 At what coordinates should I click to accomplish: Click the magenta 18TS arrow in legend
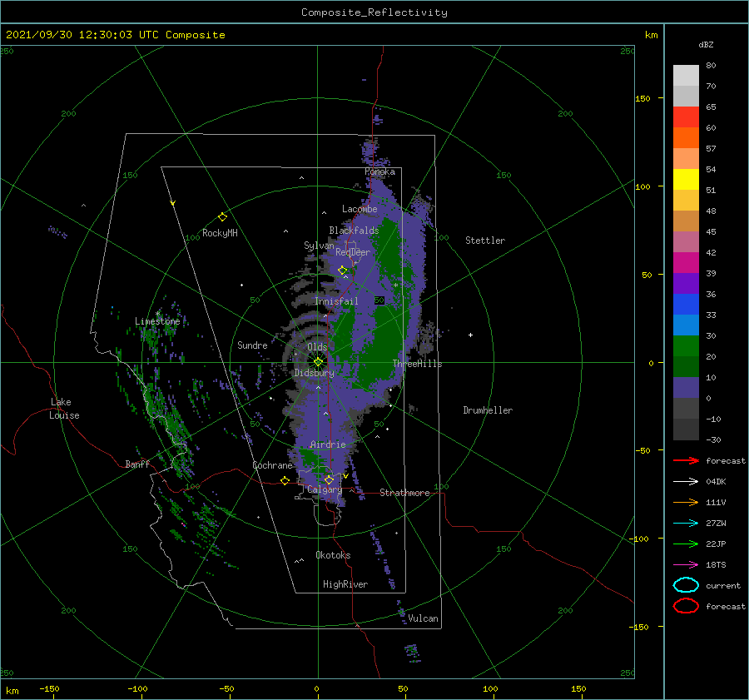click(686, 565)
